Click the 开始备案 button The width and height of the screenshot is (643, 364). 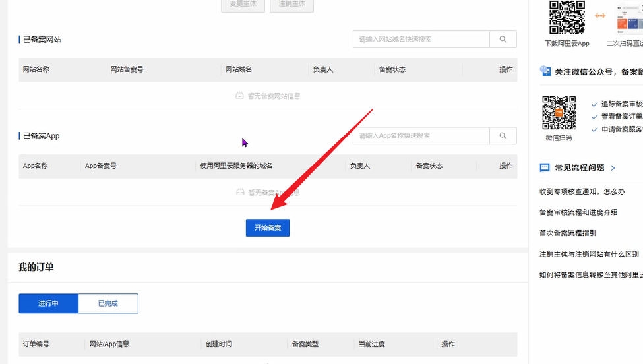click(268, 228)
